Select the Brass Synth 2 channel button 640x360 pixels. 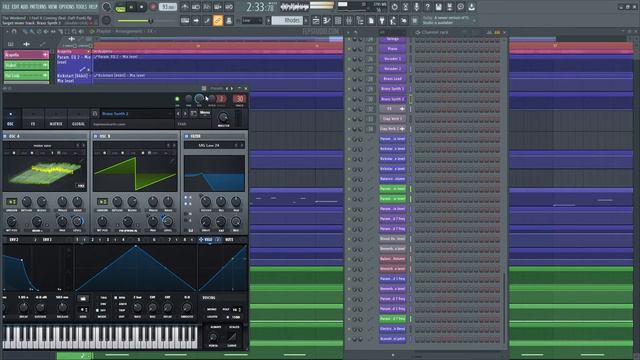coord(392,99)
